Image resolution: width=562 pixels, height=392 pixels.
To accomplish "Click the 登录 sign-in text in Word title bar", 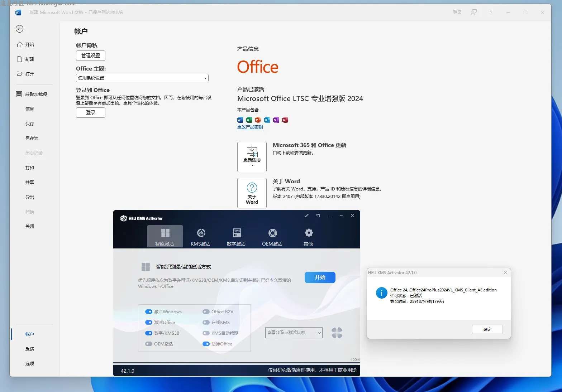I will pos(457,13).
